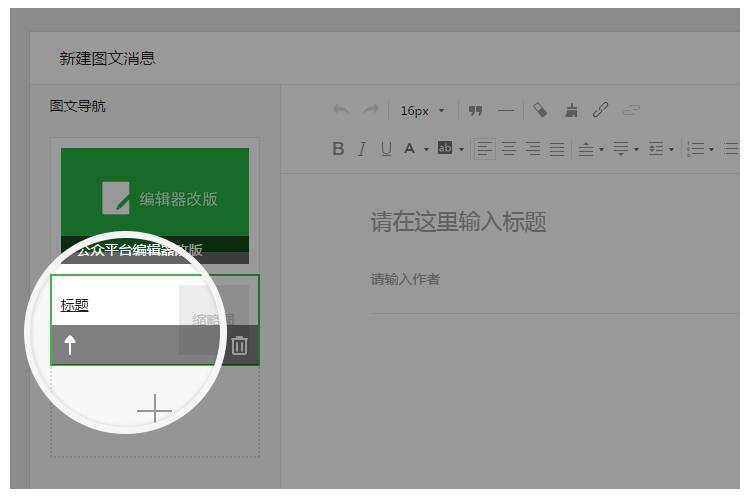Viewport: 750px width, 497px height.
Task: Click the Bold formatting icon
Action: tap(338, 149)
